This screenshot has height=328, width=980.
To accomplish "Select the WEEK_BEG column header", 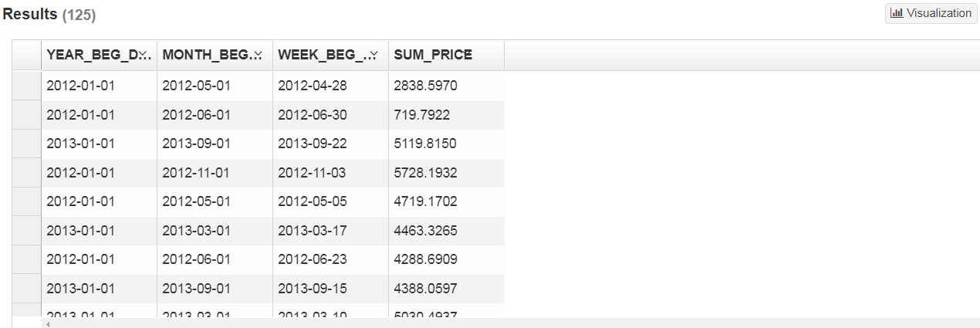I will 330,56.
